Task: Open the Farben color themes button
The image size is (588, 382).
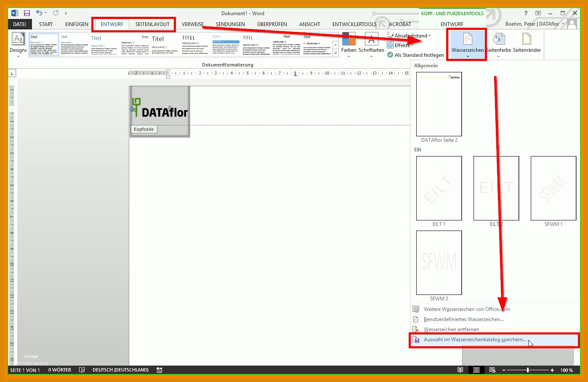Action: tap(349, 44)
